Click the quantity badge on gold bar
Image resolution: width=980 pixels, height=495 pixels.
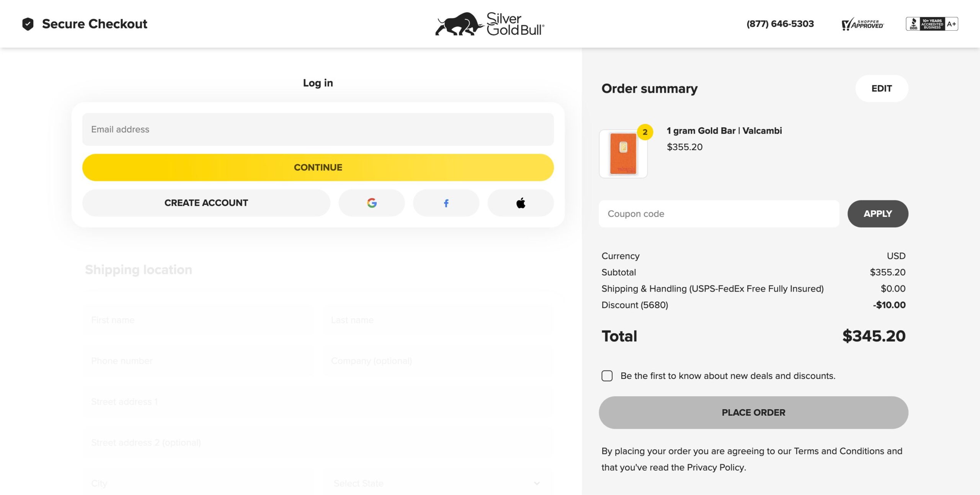click(x=645, y=132)
